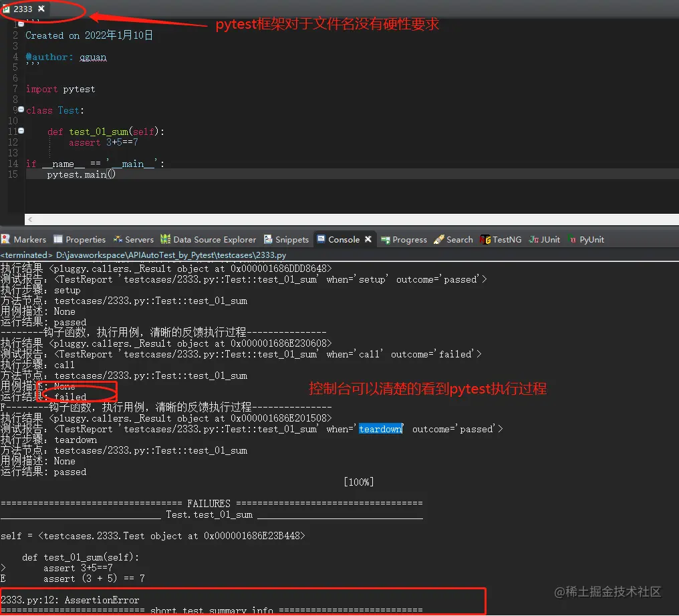The width and height of the screenshot is (679, 616).
Task: Click the if __name__ == '__main__' line
Action: [x=96, y=164]
